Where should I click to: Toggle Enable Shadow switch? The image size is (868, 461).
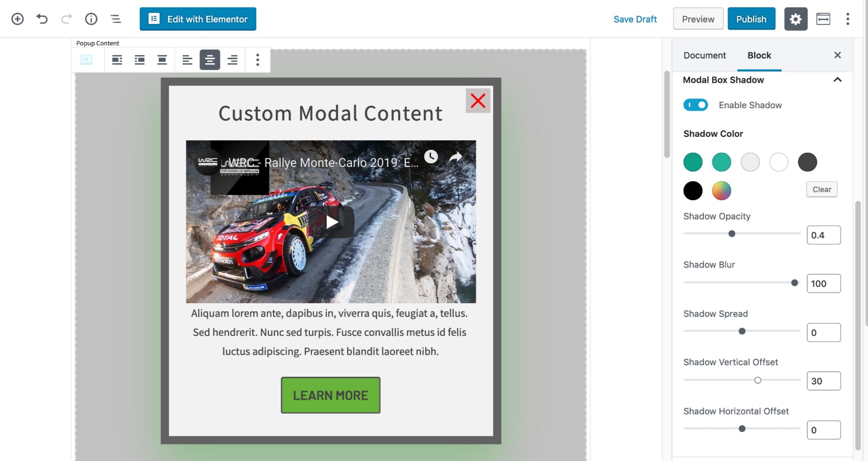[x=695, y=105]
